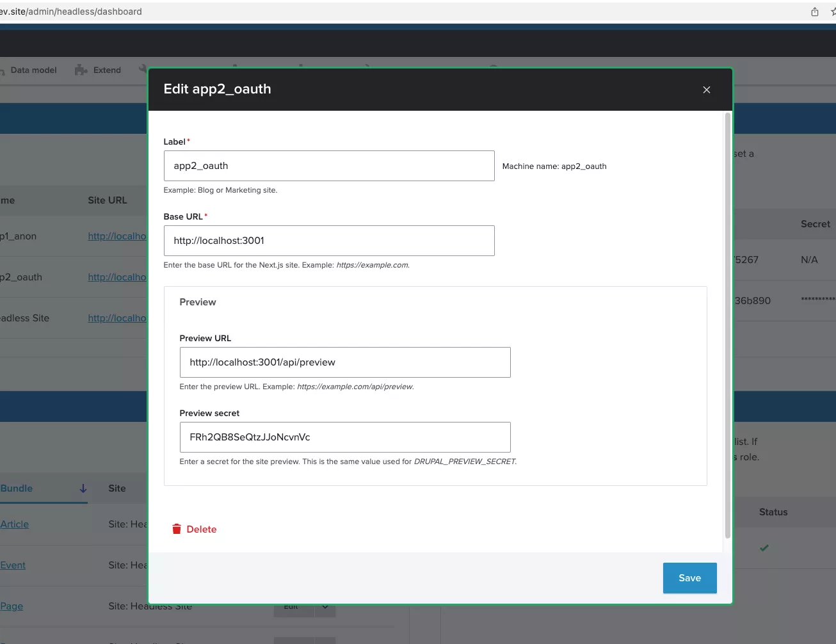Open the Event bundle link
The height and width of the screenshot is (644, 836).
(13, 565)
